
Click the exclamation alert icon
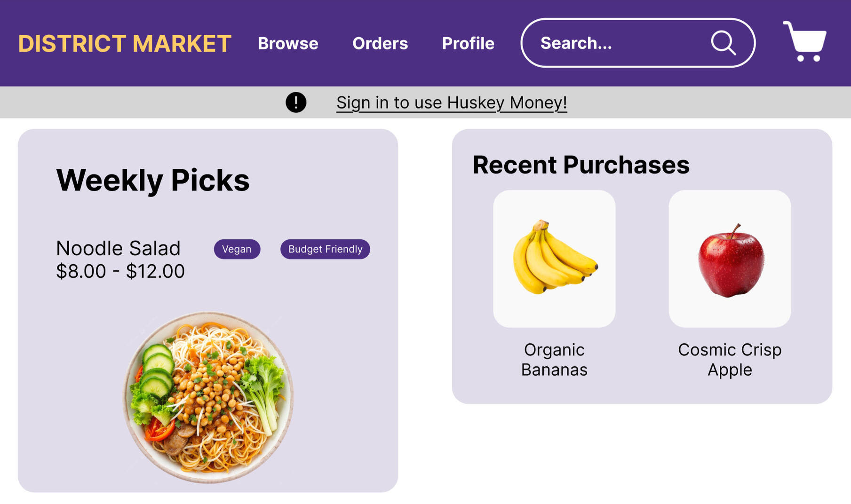(296, 102)
